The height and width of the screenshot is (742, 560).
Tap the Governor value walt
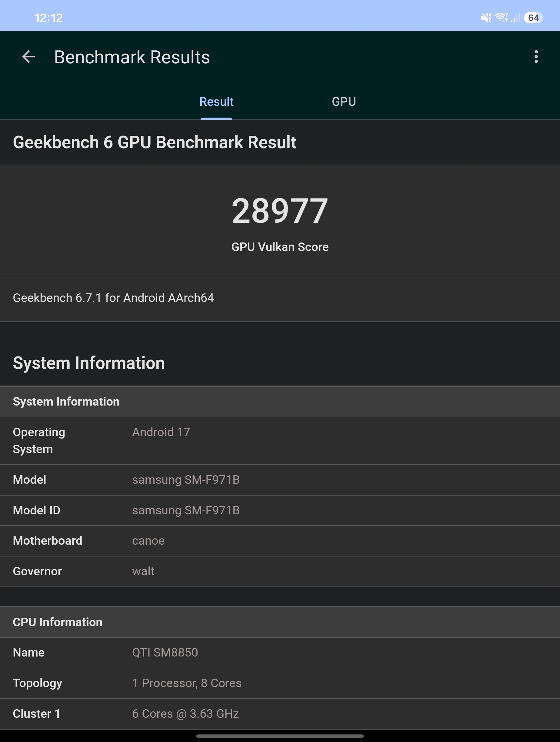143,571
